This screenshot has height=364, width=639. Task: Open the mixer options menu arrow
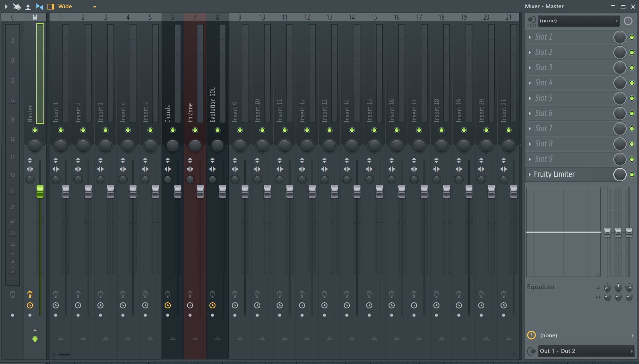point(6,6)
